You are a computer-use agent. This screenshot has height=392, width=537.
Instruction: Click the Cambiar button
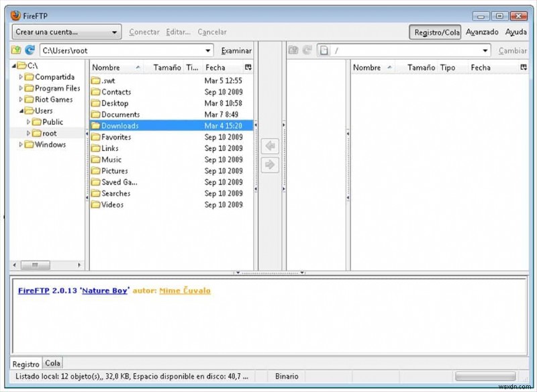pyautogui.click(x=512, y=50)
